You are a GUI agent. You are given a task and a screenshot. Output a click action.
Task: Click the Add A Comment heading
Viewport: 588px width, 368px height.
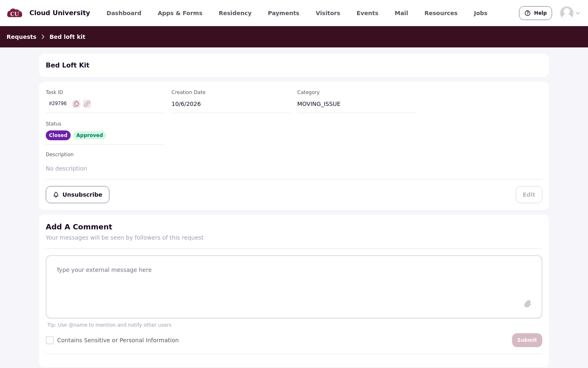pos(79,227)
